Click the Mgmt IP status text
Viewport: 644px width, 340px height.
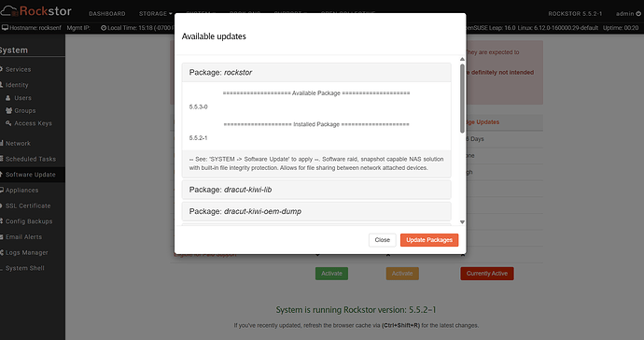coord(78,28)
